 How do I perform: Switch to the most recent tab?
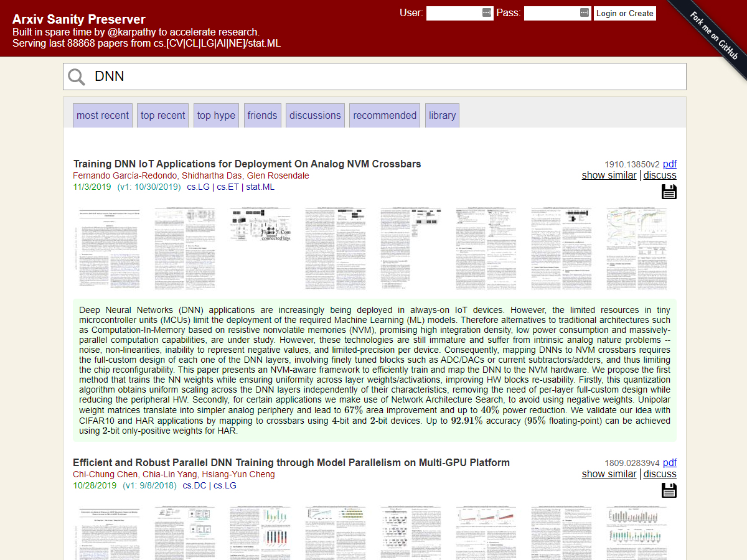[103, 115]
